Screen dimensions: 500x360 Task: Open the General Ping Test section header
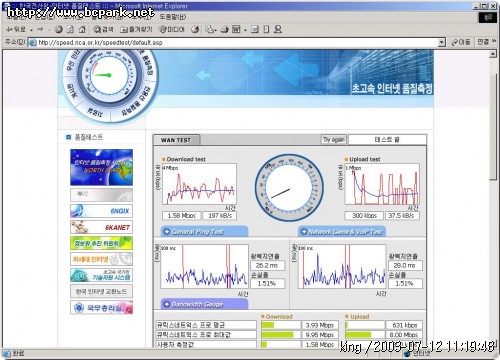[x=204, y=231]
